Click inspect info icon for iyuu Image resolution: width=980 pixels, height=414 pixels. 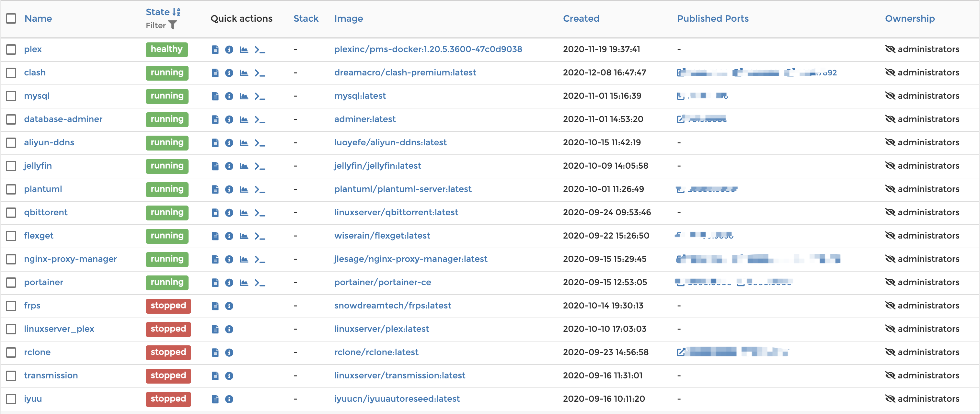pos(229,399)
